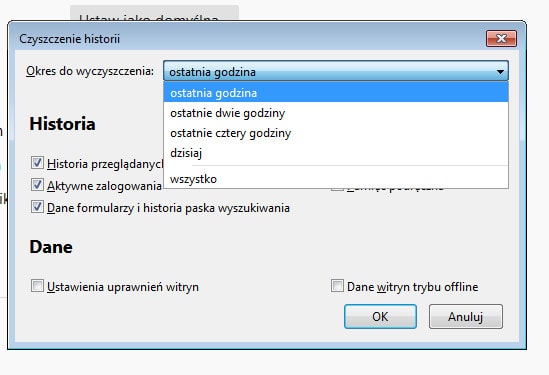Image resolution: width=549 pixels, height=375 pixels.
Task: Cancel the dialog with Anuluj
Action: tap(466, 317)
